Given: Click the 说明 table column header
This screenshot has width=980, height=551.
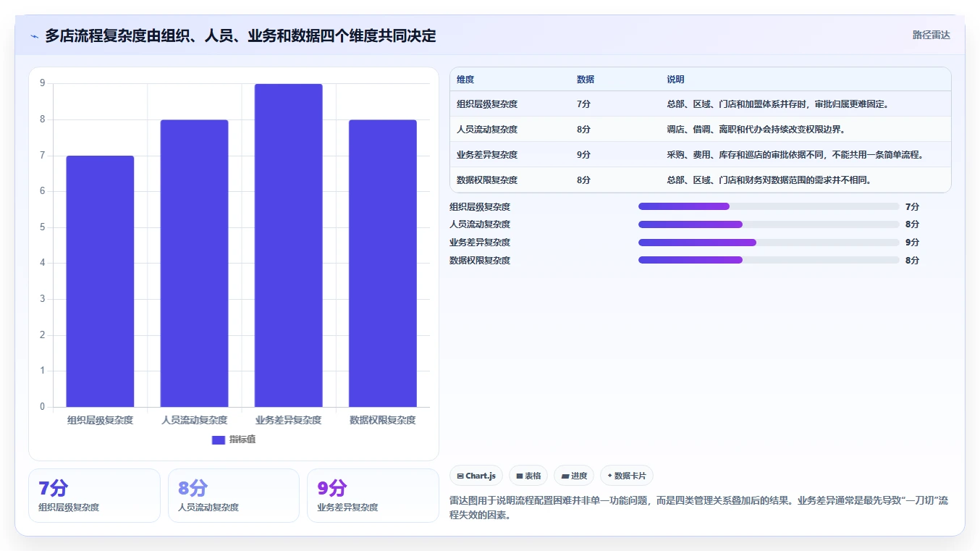Looking at the screenshot, I should click(675, 80).
